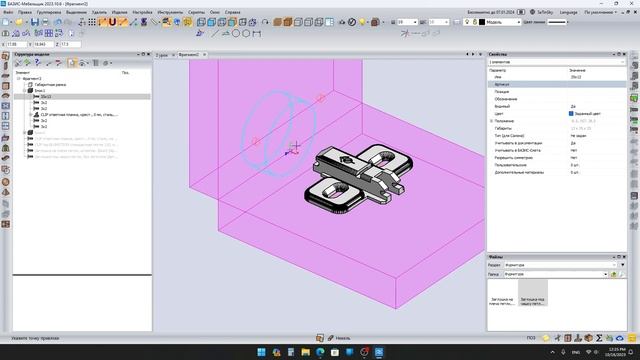Open File Explorer from taskbar
This screenshot has width=640, height=360.
(305, 352)
